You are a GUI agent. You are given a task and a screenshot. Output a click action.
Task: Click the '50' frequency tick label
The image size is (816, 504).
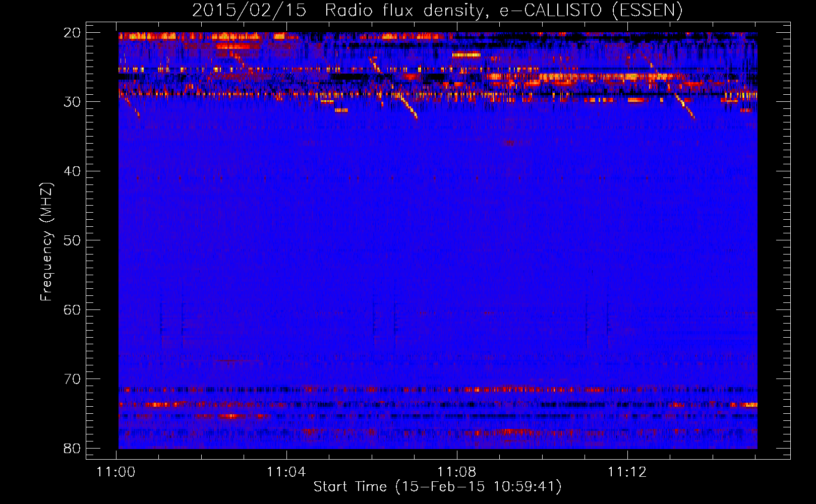pyautogui.click(x=72, y=240)
